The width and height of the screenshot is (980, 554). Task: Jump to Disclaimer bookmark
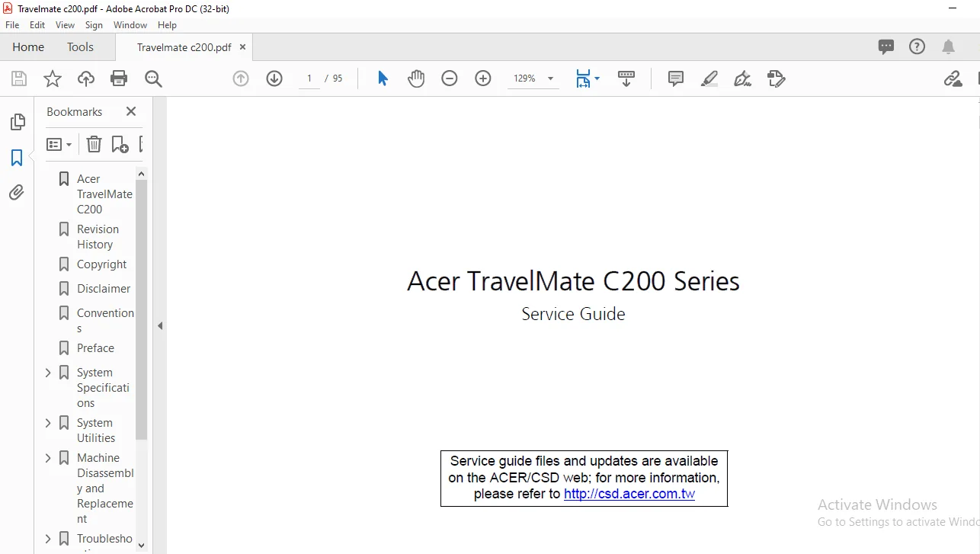(x=104, y=289)
